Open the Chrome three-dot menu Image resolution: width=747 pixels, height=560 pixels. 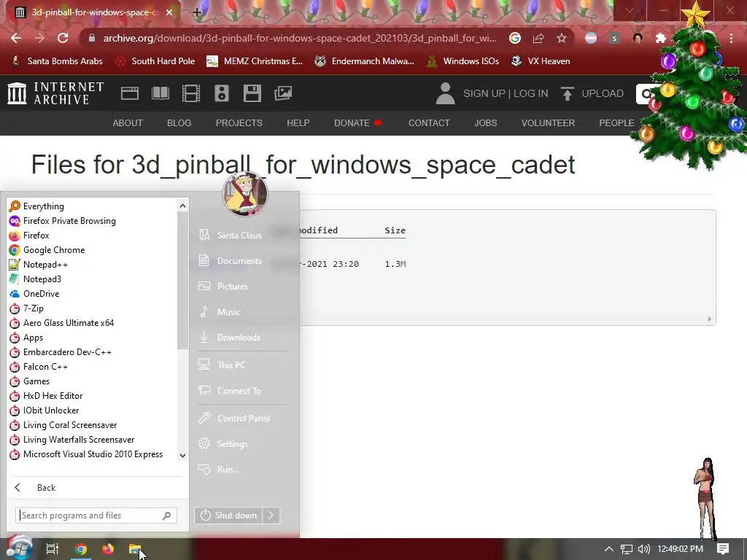(731, 38)
